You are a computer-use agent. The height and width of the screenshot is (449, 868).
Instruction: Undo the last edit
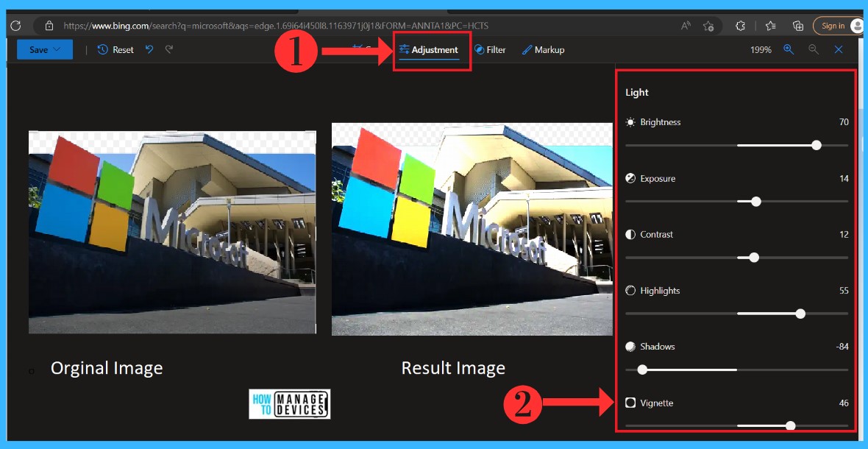coord(149,49)
